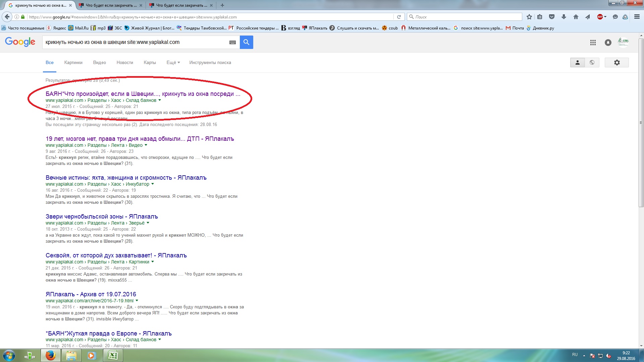Hide private results with the globe toggle
This screenshot has height=362, width=644.
pyautogui.click(x=592, y=63)
